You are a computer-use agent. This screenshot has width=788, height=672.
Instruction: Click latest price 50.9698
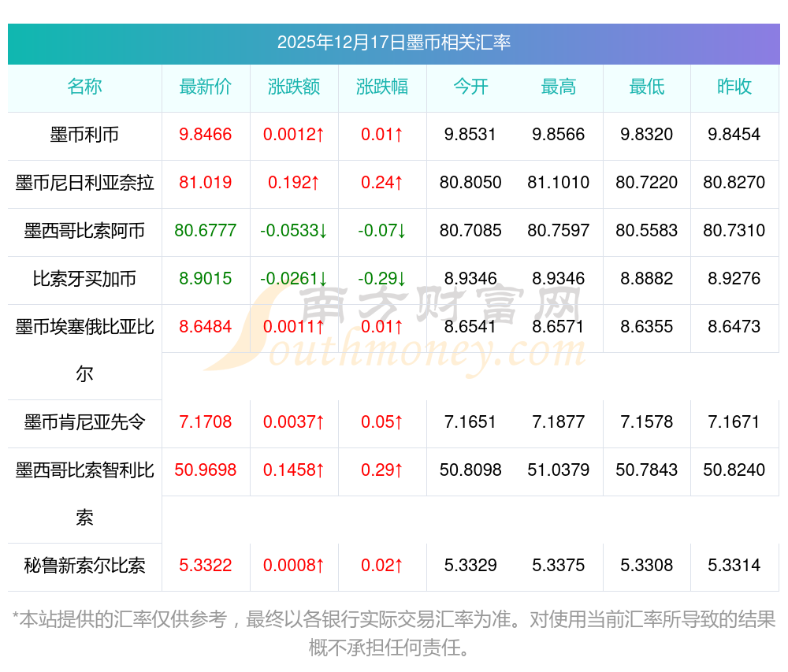tap(205, 470)
